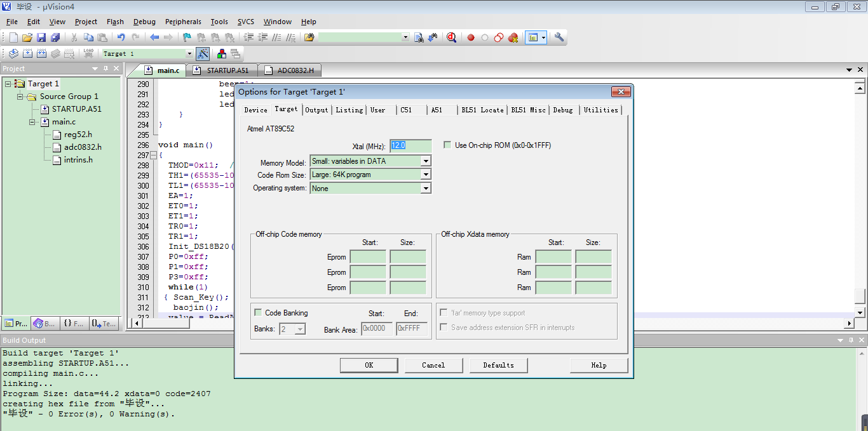Save the current file with the floppy icon
This screenshot has width=868, height=431.
point(41,37)
